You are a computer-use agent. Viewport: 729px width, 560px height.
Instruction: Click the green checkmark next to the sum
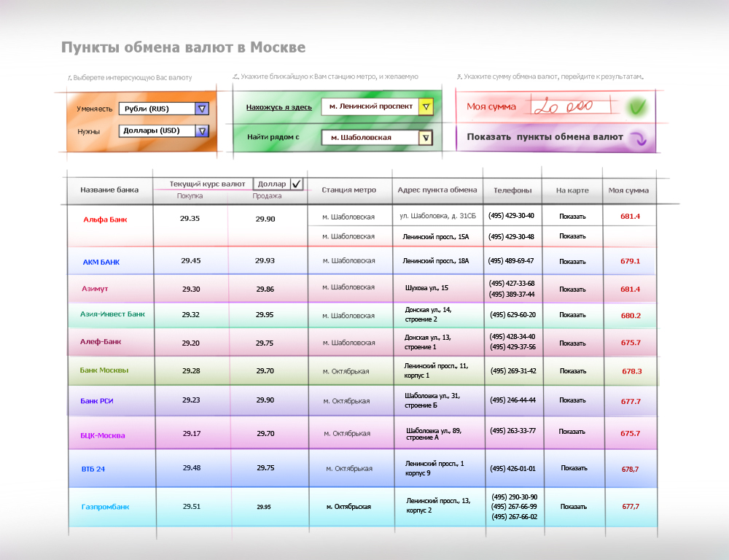click(637, 108)
